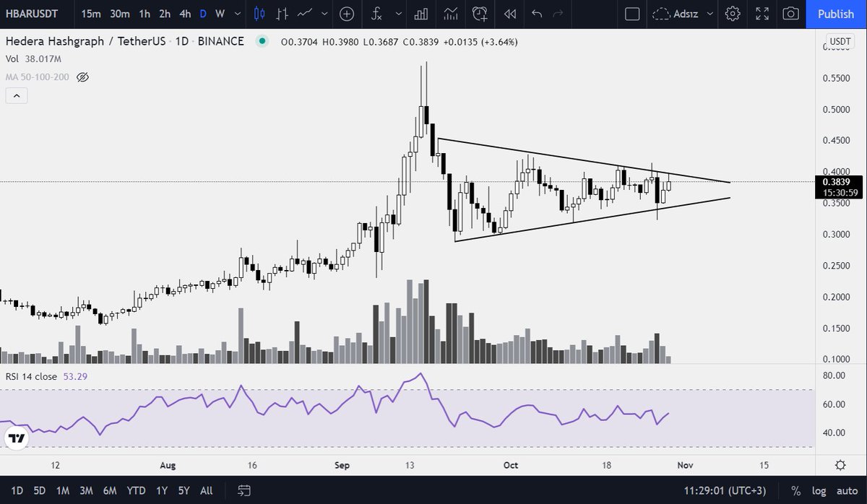Publish the chart idea
The width and height of the screenshot is (867, 504).
pyautogui.click(x=836, y=14)
